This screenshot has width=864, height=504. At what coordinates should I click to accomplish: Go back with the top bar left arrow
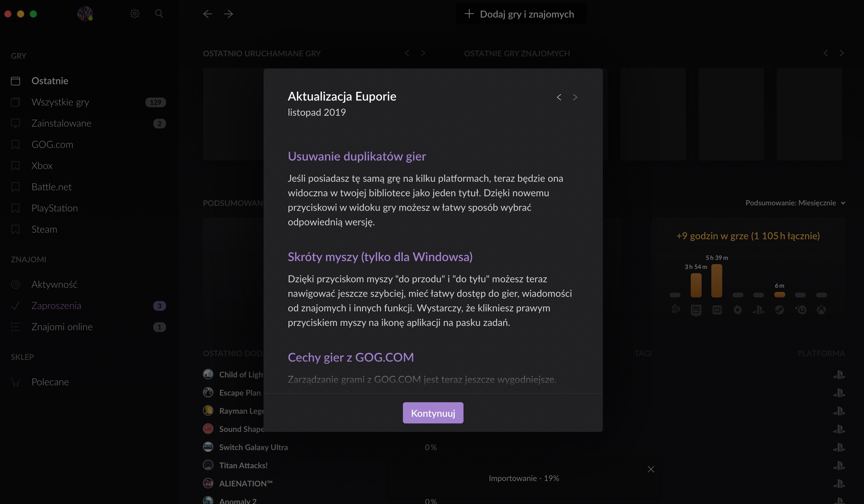click(x=208, y=14)
